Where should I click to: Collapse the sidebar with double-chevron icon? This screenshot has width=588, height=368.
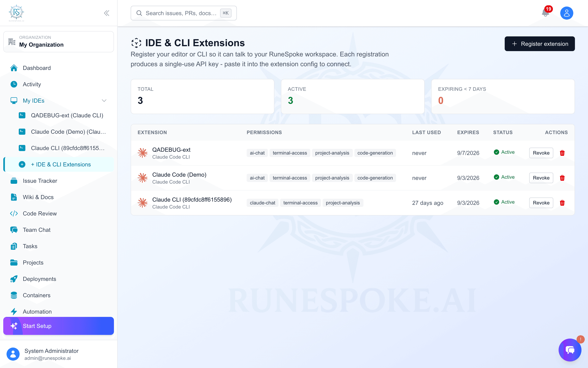point(106,13)
